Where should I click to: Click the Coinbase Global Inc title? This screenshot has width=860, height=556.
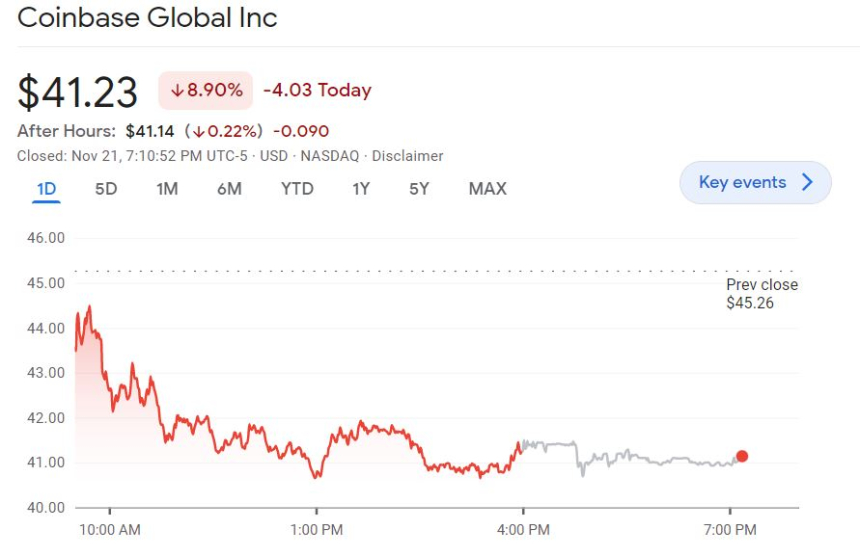coord(148,18)
